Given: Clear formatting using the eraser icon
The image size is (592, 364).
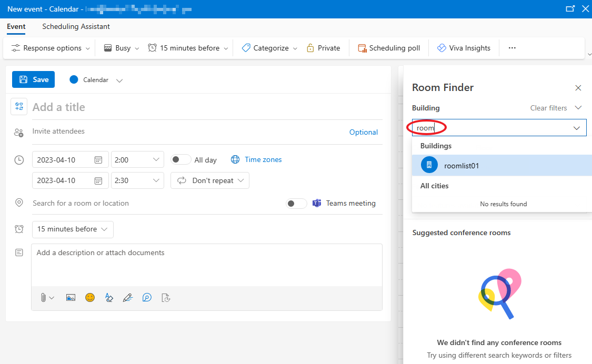Looking at the screenshot, I should pos(109,297).
